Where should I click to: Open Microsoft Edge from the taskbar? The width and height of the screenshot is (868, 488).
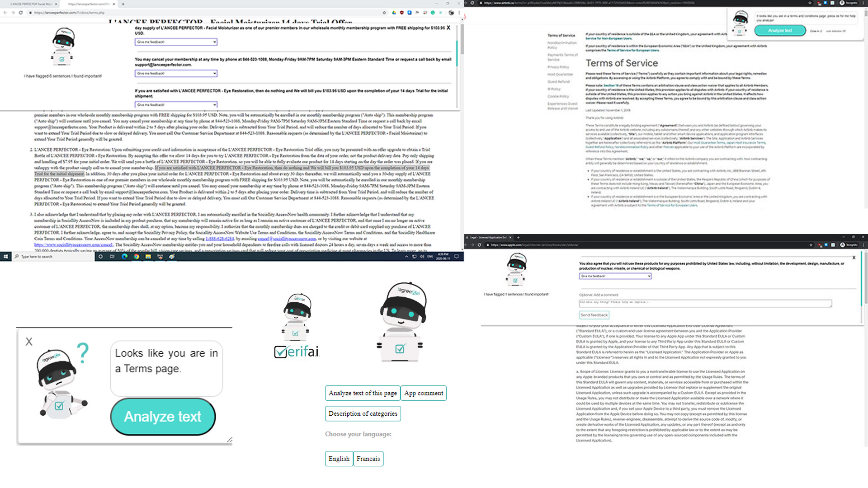pos(124,257)
